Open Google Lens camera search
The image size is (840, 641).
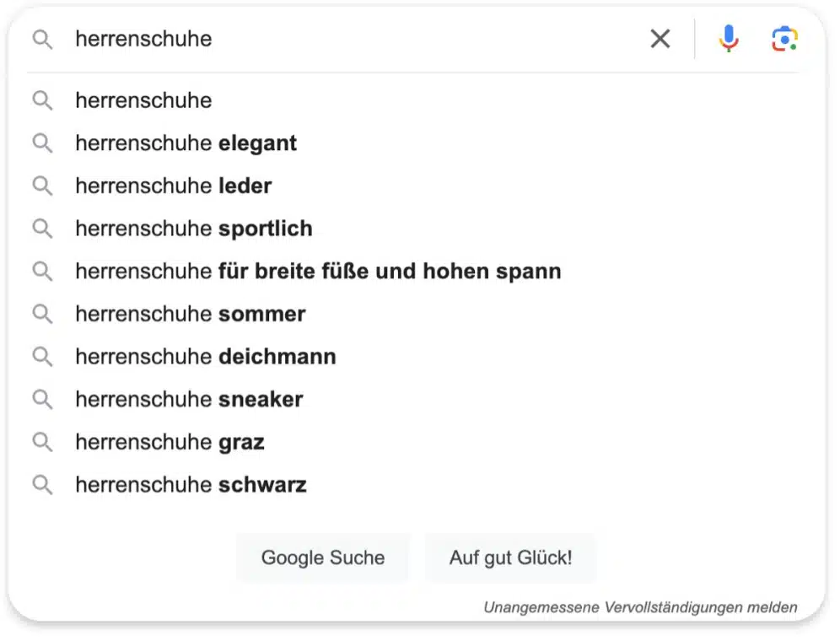pyautogui.click(x=783, y=38)
